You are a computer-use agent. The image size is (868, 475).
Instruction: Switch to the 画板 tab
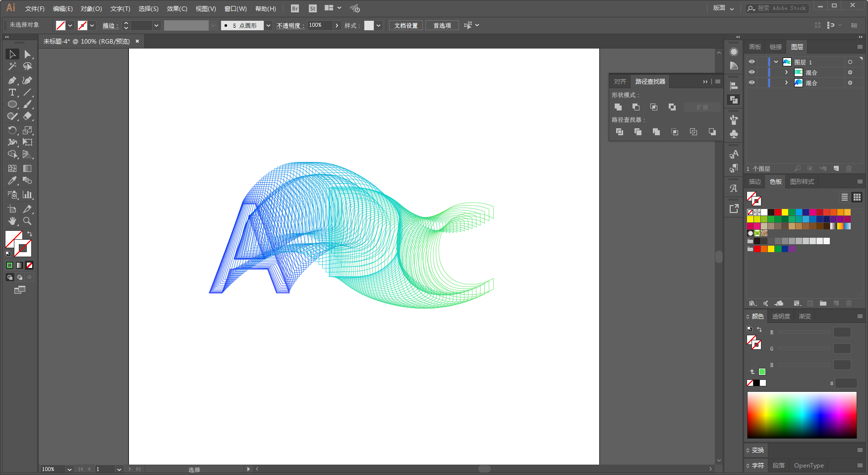point(755,47)
